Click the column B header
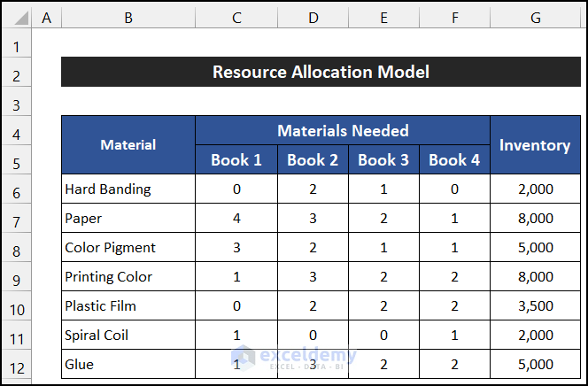Viewport: 588px width, 386px height. (x=128, y=17)
